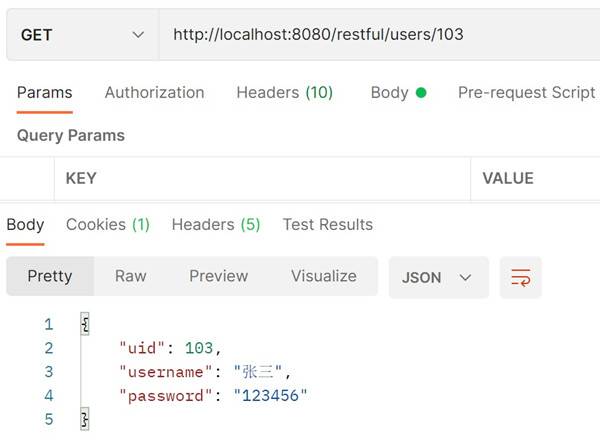This screenshot has height=445, width=600.
Task: Show the response Headers (5) tab
Action: point(215,225)
